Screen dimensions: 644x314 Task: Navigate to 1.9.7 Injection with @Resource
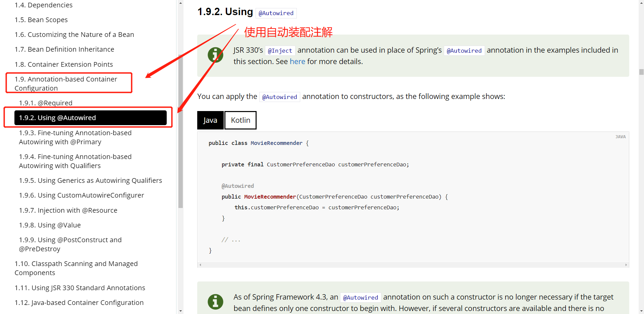point(68,210)
